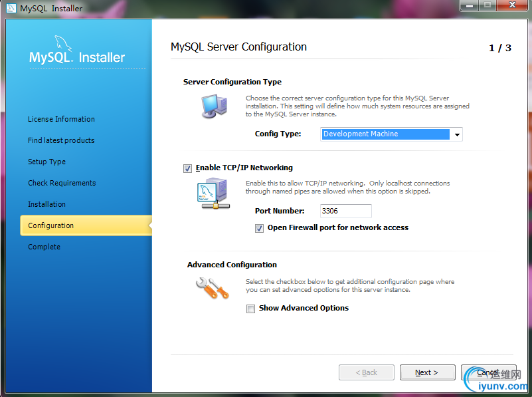Click the "Enable TCP/IP Networking" label text
The width and height of the screenshot is (532, 397).
coord(244,168)
